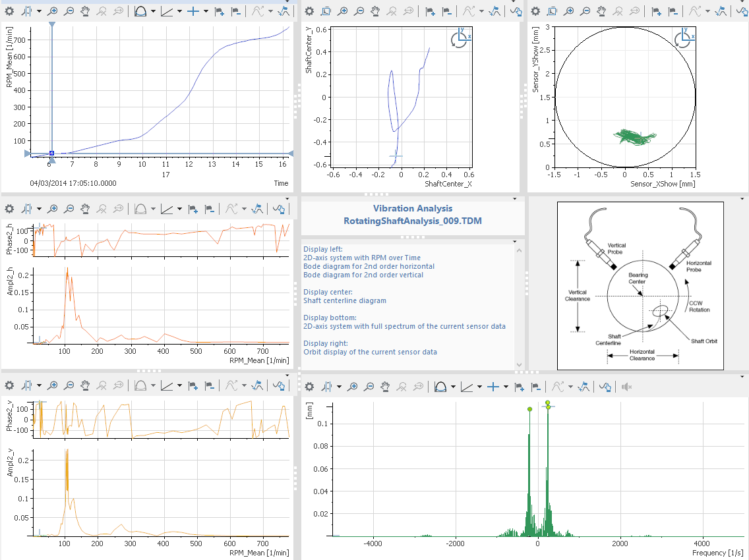
Task: Click the leftmost green peak marker in spectrum
Action: tap(529, 409)
